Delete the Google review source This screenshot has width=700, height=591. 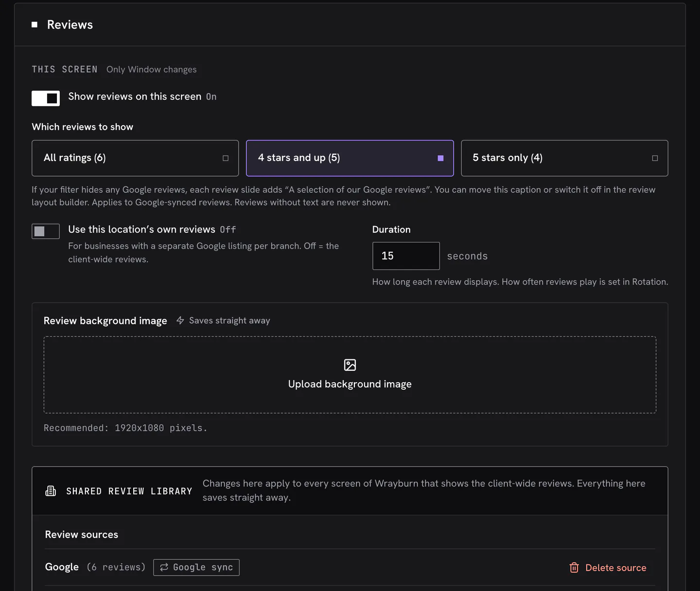608,568
